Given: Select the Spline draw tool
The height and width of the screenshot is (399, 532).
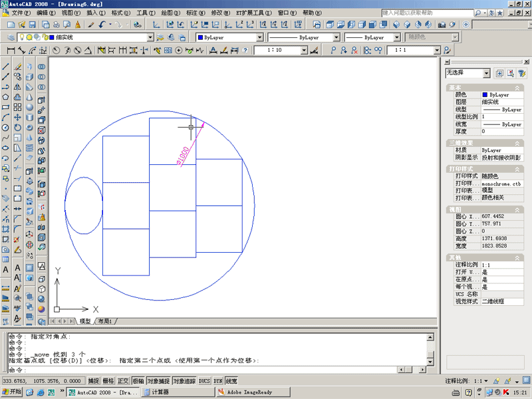Looking at the screenshot, I should (5, 138).
